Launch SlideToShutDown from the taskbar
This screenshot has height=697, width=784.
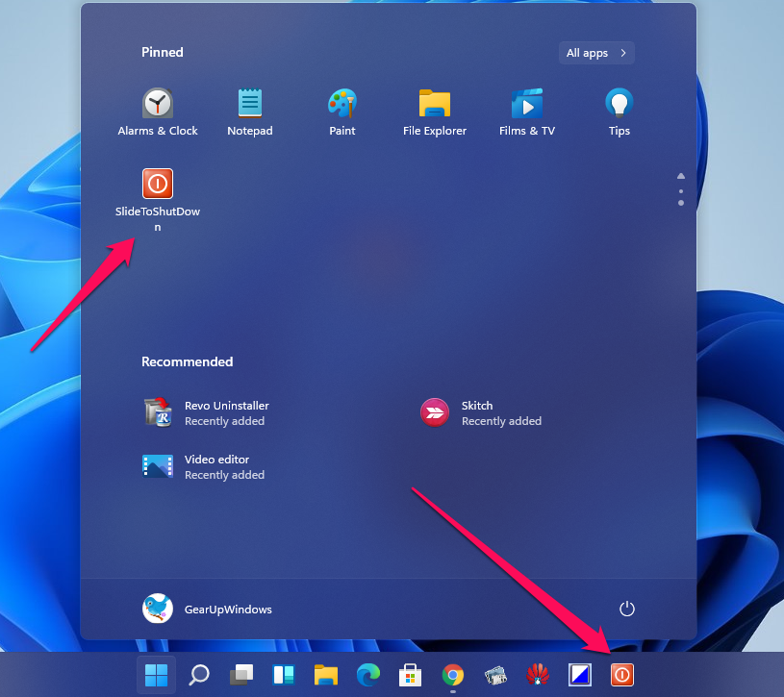[622, 675]
